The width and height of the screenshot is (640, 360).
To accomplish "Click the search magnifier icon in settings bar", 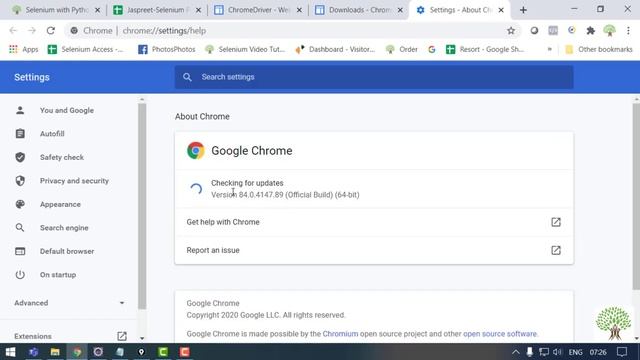I will [x=187, y=77].
